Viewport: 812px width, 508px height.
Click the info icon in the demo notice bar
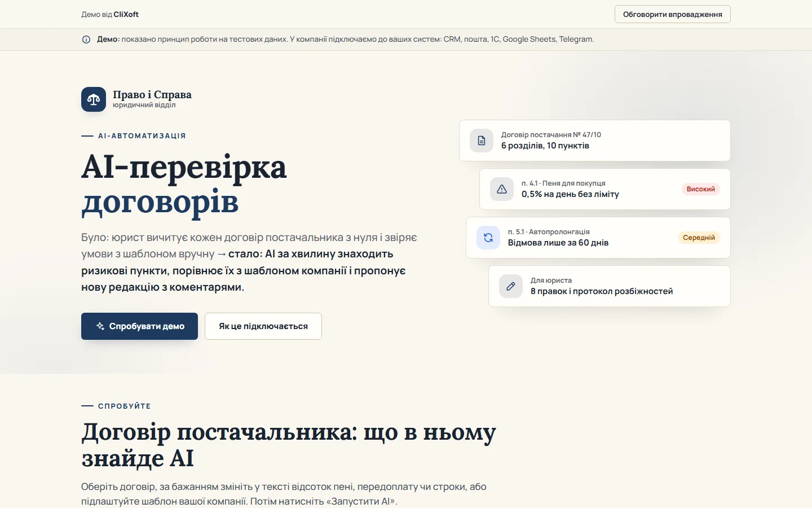pyautogui.click(x=86, y=40)
